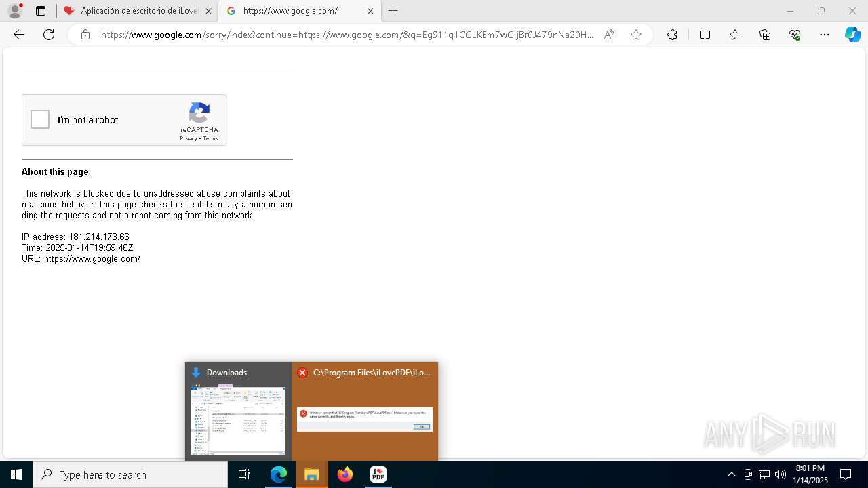This screenshot has width=868, height=488.
Task: Open the Favorites list
Action: pos(735,35)
